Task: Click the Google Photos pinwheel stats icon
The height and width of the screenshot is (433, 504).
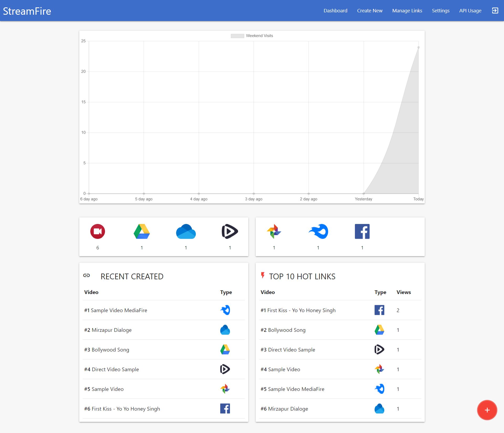Action: (274, 231)
